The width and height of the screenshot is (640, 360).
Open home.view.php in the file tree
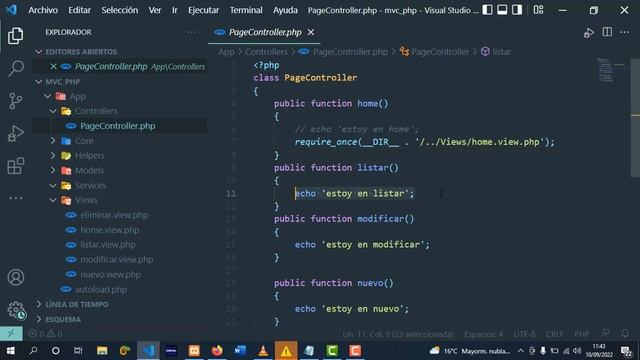(x=110, y=230)
